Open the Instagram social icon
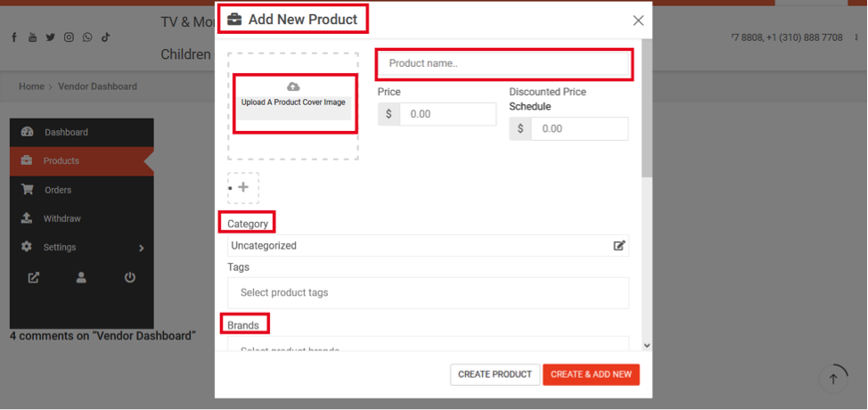Screen dimensions: 868x410 [x=69, y=37]
